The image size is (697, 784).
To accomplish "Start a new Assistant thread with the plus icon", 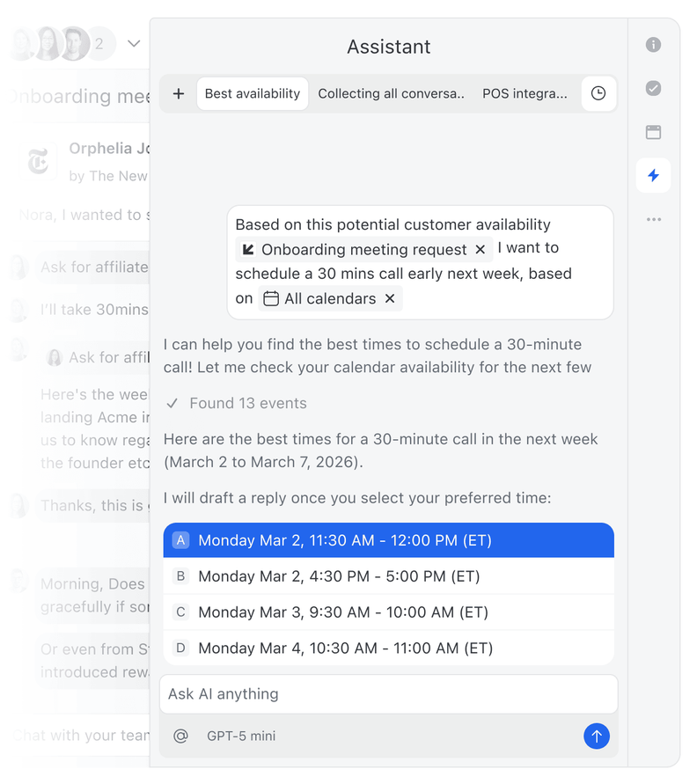I will coord(180,92).
